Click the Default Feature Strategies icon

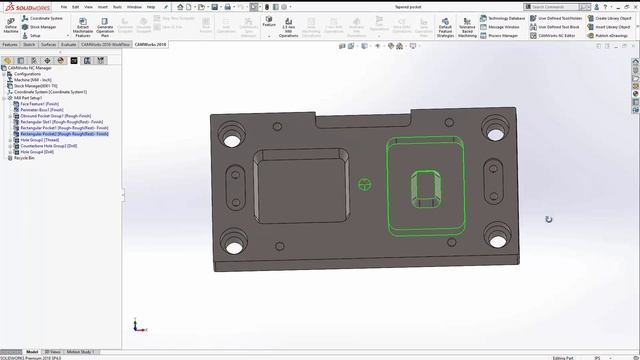[445, 27]
